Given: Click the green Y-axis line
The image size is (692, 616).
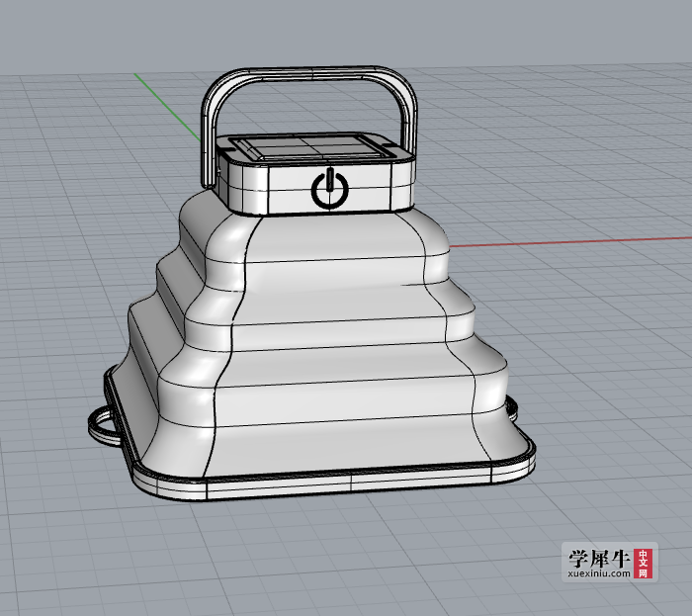Looking at the screenshot, I should (168, 108).
